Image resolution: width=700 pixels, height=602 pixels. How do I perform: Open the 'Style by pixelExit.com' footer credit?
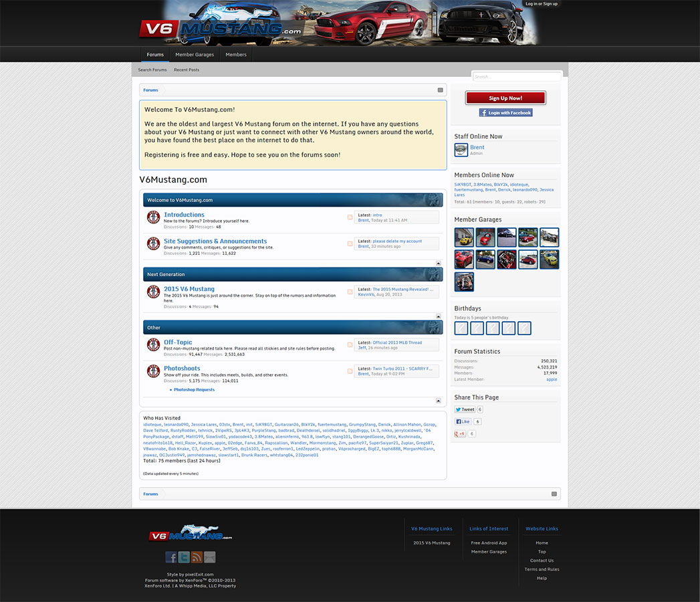point(190,575)
